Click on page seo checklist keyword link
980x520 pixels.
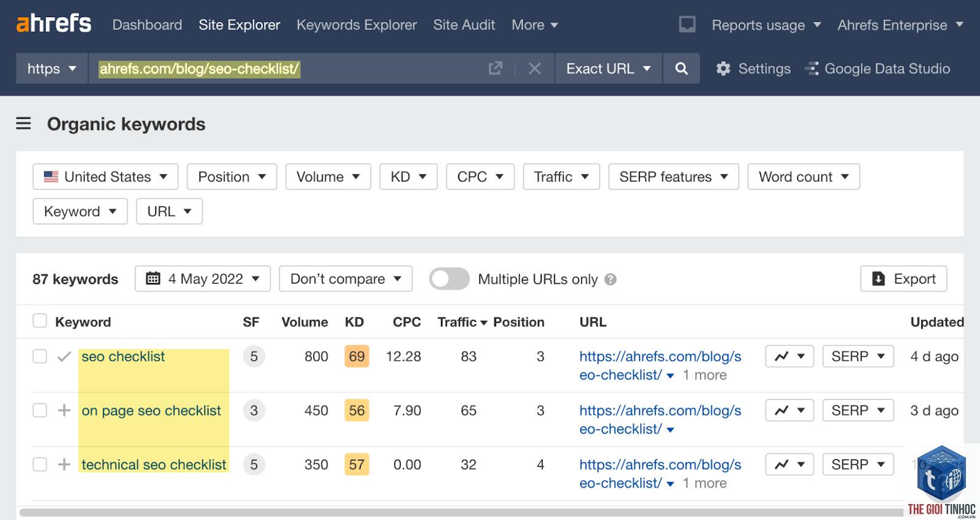point(151,410)
